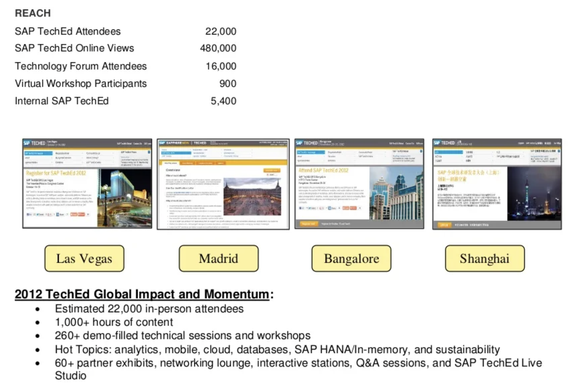Select the value 480,000
Screen dimensions: 571x392
point(218,48)
